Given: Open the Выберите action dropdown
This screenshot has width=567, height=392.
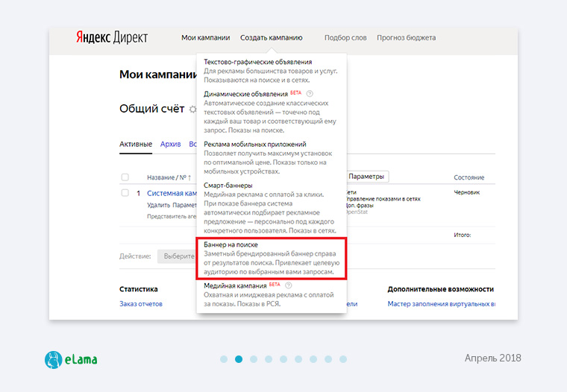Looking at the screenshot, I should [x=178, y=256].
